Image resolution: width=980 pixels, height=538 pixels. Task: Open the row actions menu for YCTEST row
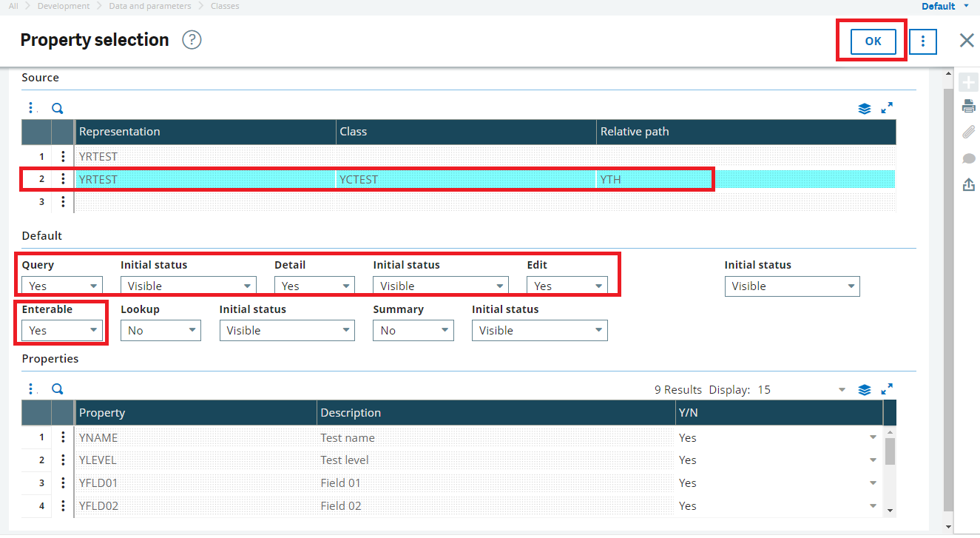pyautogui.click(x=63, y=178)
